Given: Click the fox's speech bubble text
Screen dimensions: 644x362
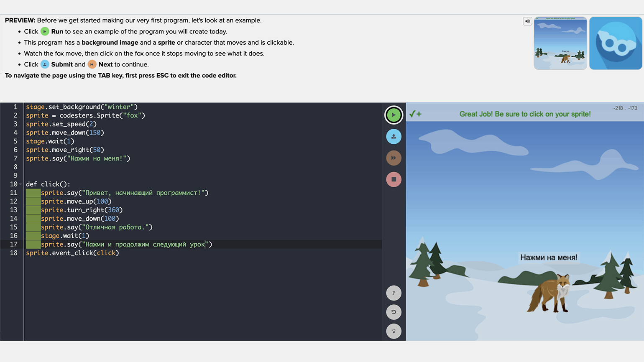Looking at the screenshot, I should [548, 257].
